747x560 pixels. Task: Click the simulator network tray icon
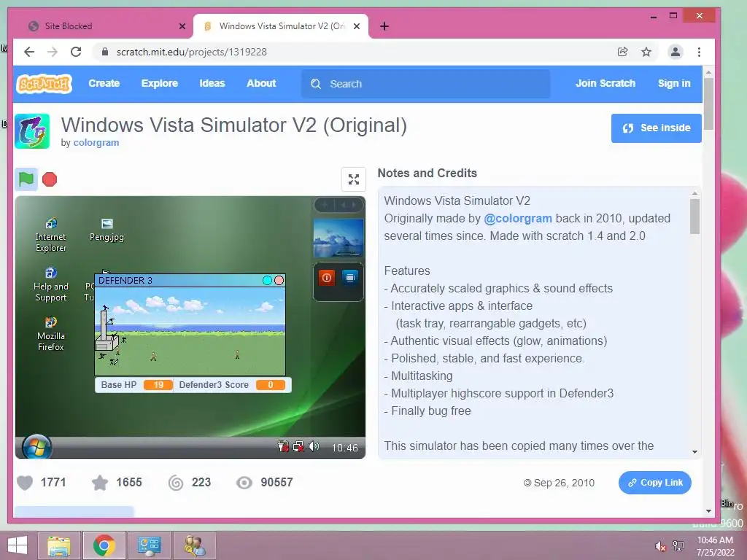point(298,447)
